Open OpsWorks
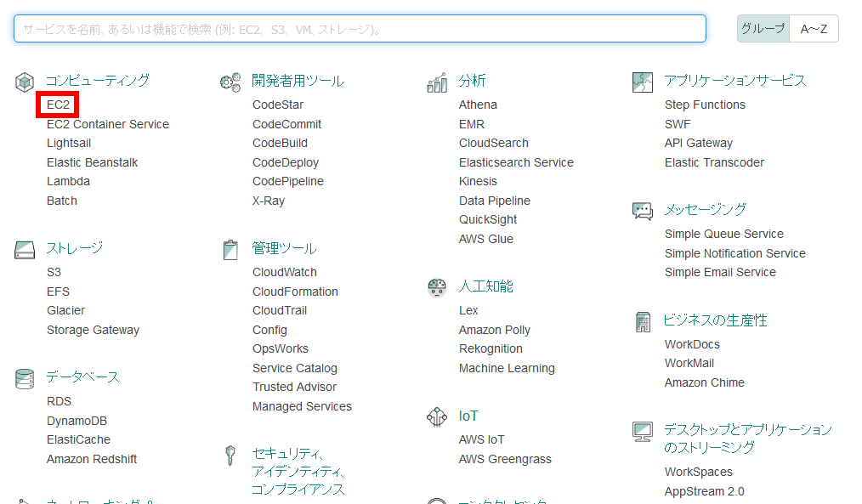The image size is (862, 504). coord(281,348)
